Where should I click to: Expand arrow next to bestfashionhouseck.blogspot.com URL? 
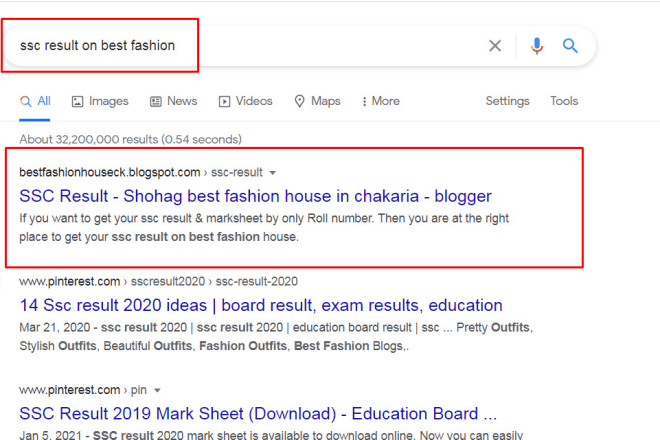click(x=273, y=173)
